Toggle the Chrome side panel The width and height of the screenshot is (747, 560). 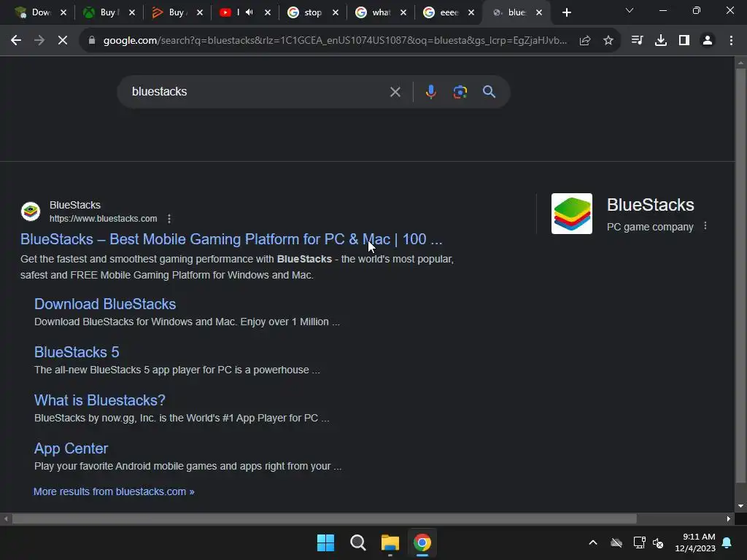click(x=684, y=41)
